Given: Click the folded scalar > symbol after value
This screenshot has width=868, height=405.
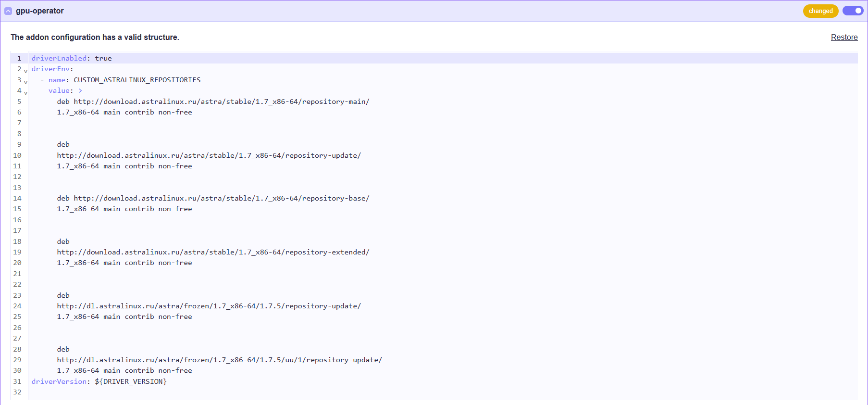Looking at the screenshot, I should coord(80,90).
